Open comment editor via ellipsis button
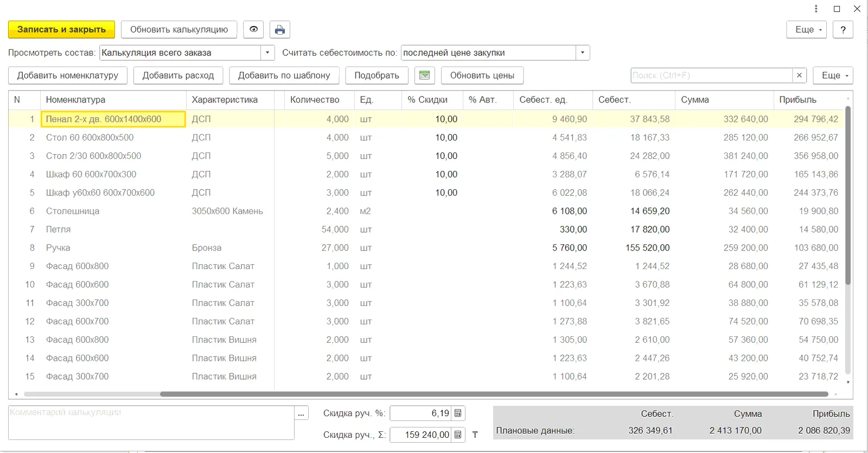 tap(301, 413)
